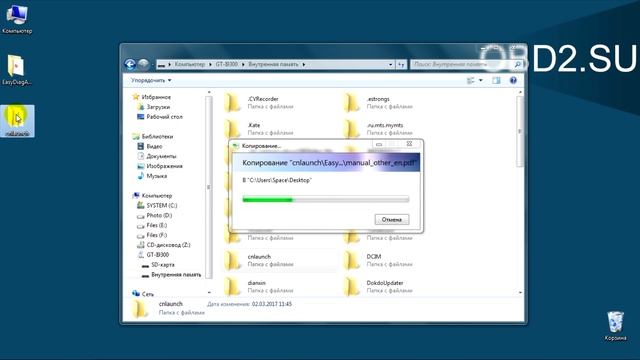Click the navigation pane scrollbar
This screenshot has height=360, width=640.
coord(209,187)
